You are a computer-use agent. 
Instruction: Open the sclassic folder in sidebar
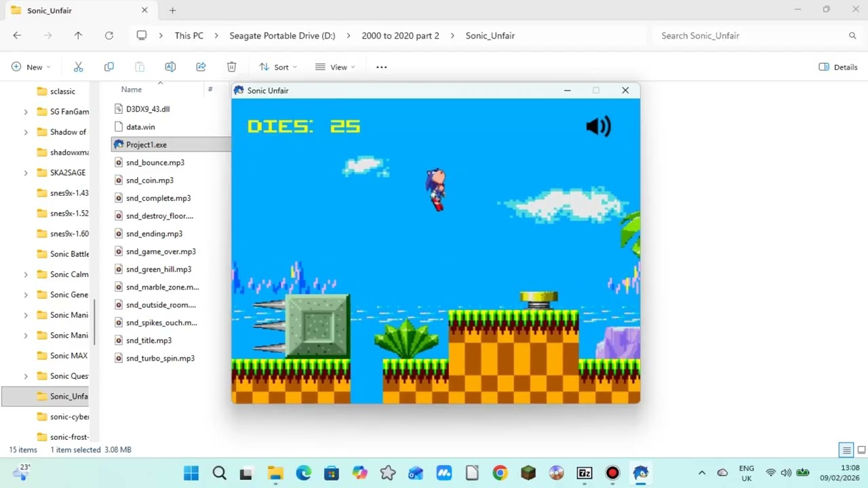(x=56, y=91)
